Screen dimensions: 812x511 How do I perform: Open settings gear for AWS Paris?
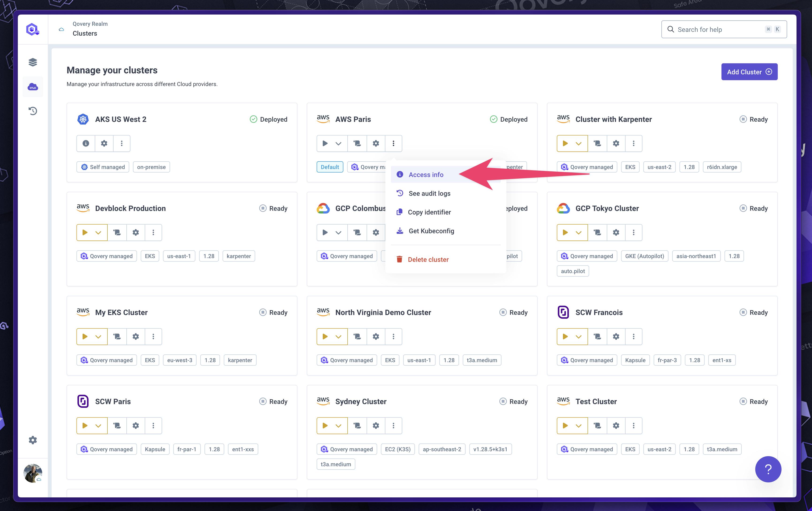point(376,143)
